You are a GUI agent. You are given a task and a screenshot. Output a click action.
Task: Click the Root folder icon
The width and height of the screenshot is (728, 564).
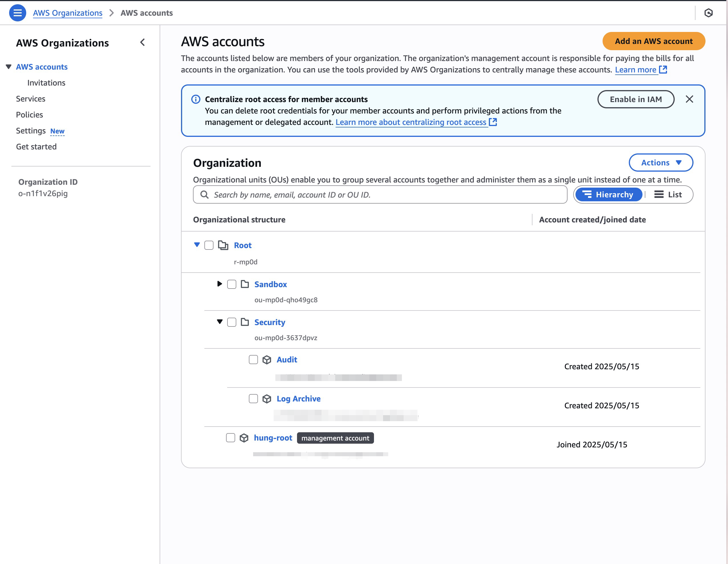click(x=223, y=245)
